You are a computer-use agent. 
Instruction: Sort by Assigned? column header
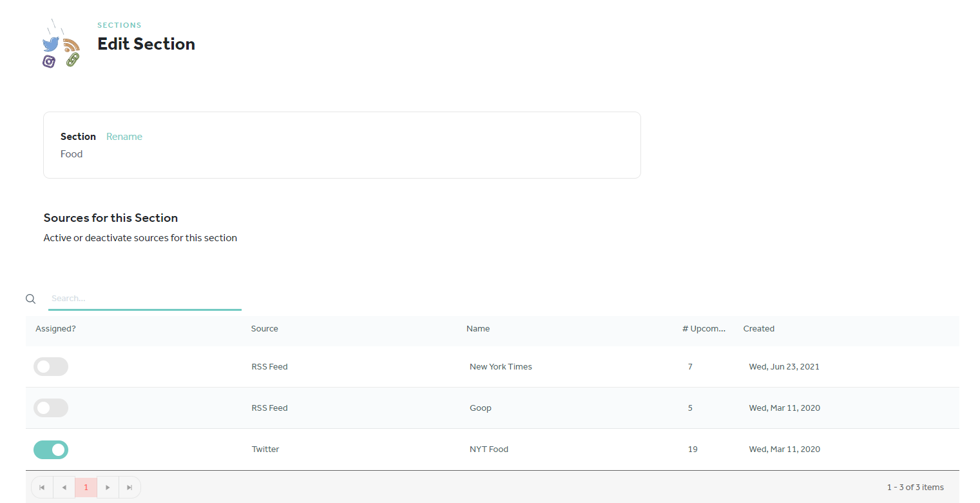pos(55,329)
